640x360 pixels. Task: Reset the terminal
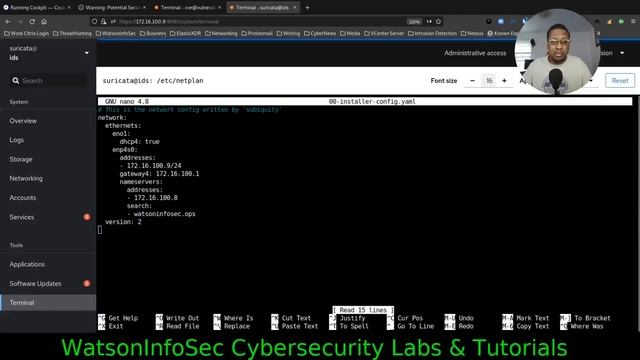tap(620, 80)
